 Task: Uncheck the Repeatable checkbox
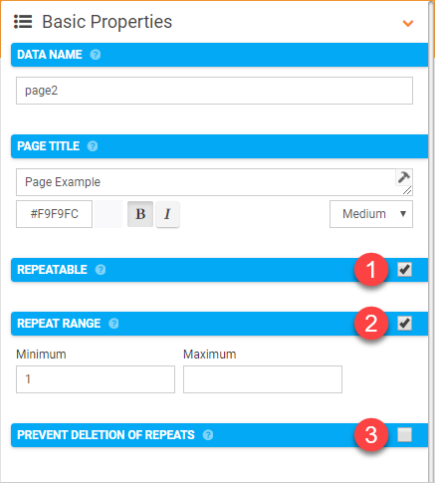pos(404,270)
